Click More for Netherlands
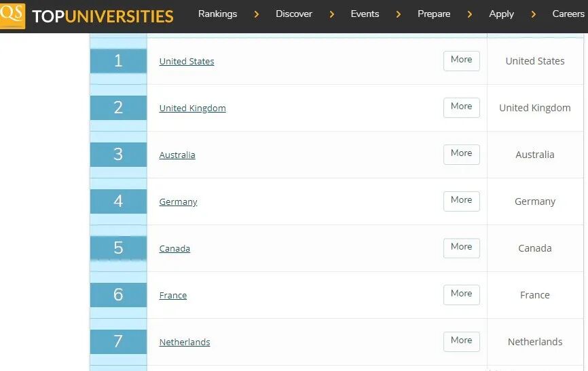The width and height of the screenshot is (588, 371). [x=461, y=342]
